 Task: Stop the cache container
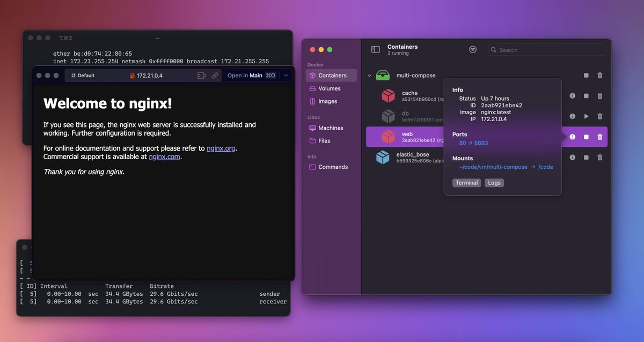(586, 96)
